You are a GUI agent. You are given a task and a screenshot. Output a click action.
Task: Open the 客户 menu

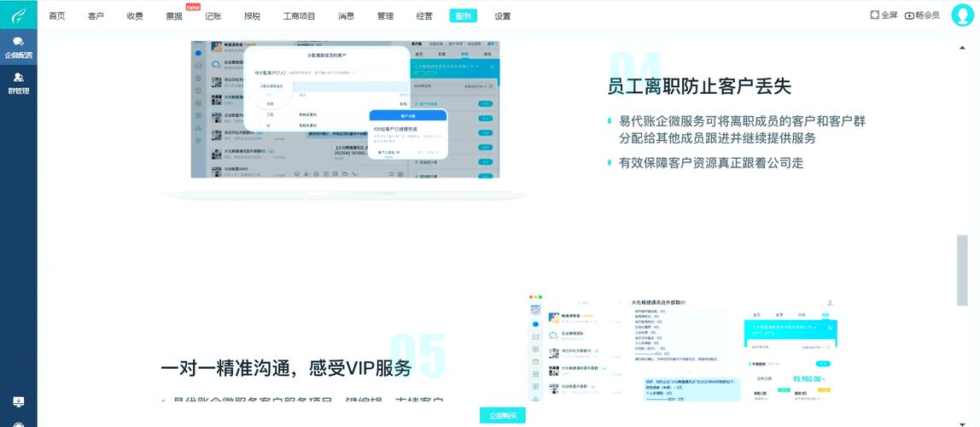point(96,16)
